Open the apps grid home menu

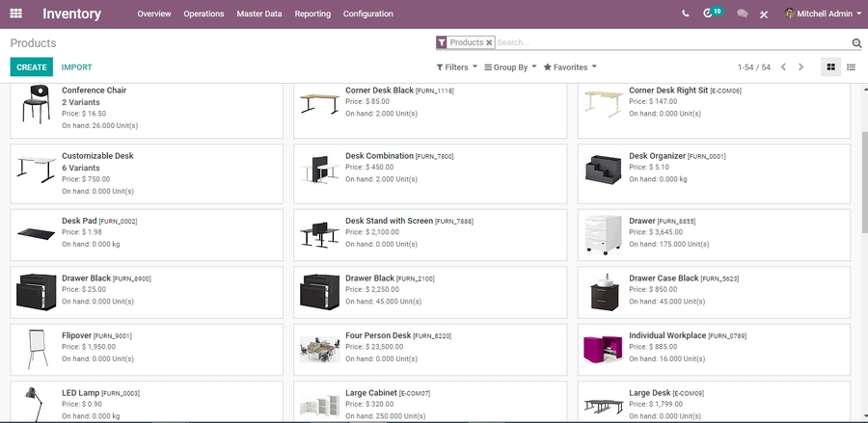click(15, 13)
